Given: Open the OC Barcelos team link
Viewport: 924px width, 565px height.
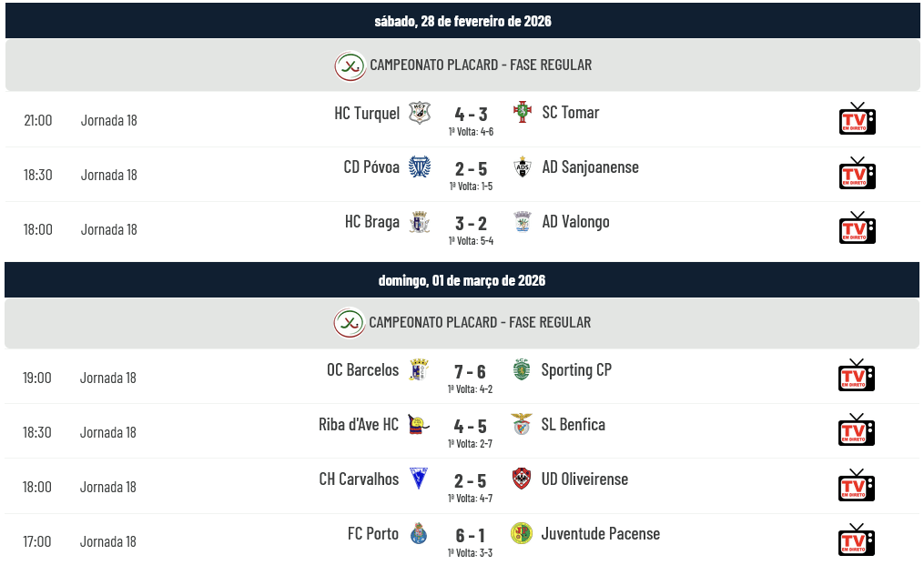Looking at the screenshot, I should (362, 369).
